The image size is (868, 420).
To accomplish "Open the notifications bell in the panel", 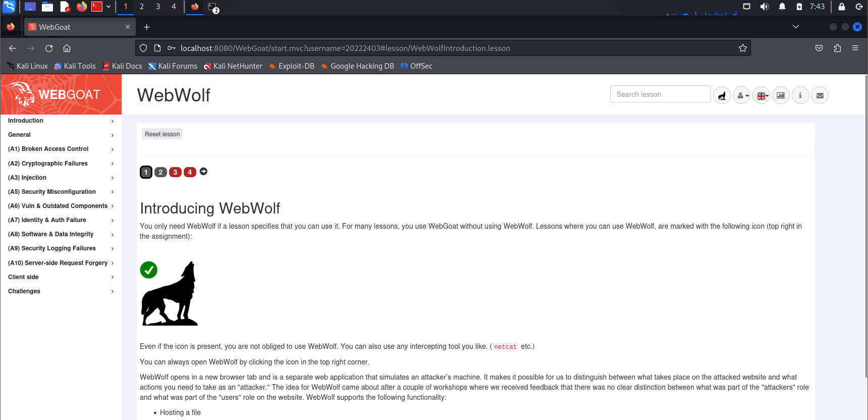I will [782, 7].
